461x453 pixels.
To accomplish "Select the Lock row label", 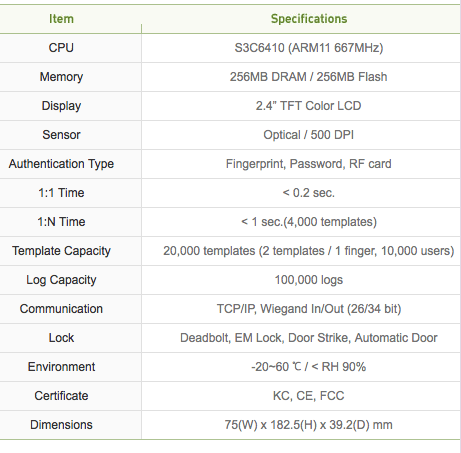I will pos(61,338).
